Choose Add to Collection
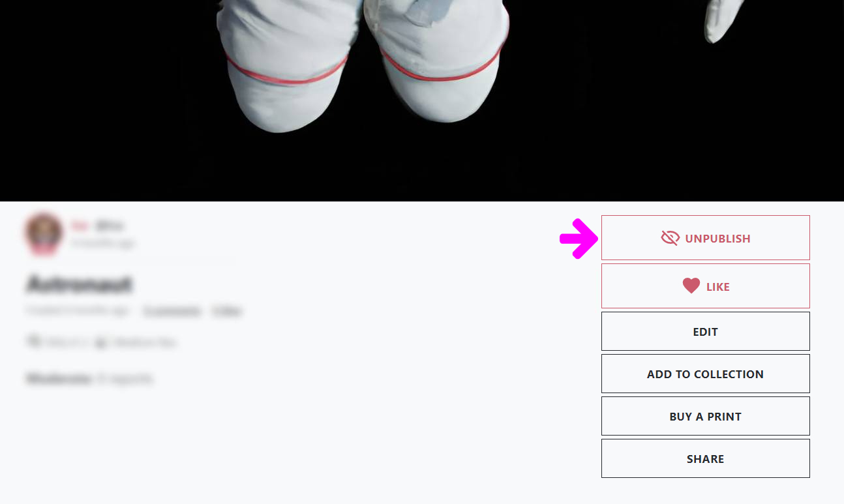Image resolution: width=844 pixels, height=504 pixels. 705,374
